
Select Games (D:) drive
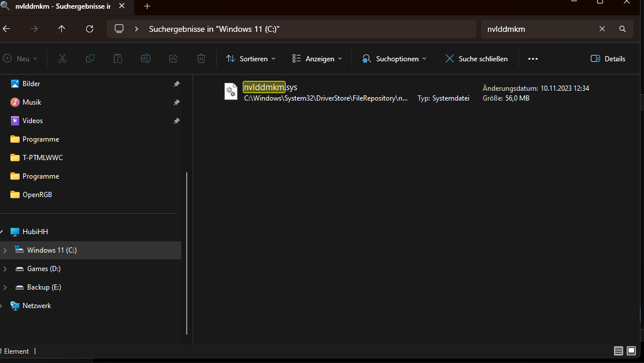pyautogui.click(x=43, y=269)
